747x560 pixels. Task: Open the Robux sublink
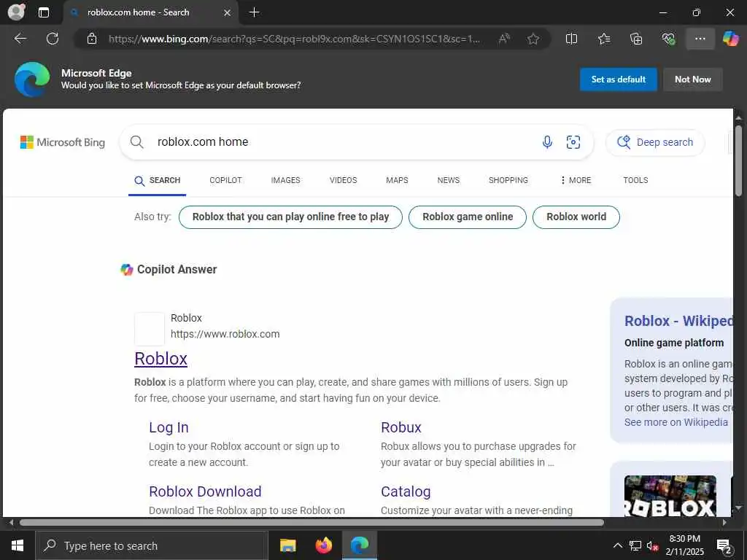pyautogui.click(x=401, y=427)
